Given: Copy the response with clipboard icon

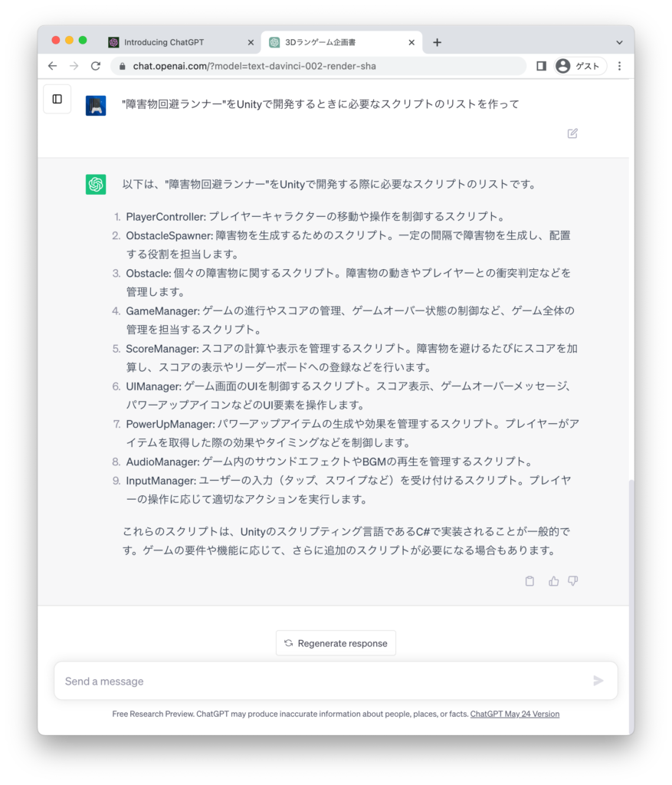Looking at the screenshot, I should (x=529, y=581).
